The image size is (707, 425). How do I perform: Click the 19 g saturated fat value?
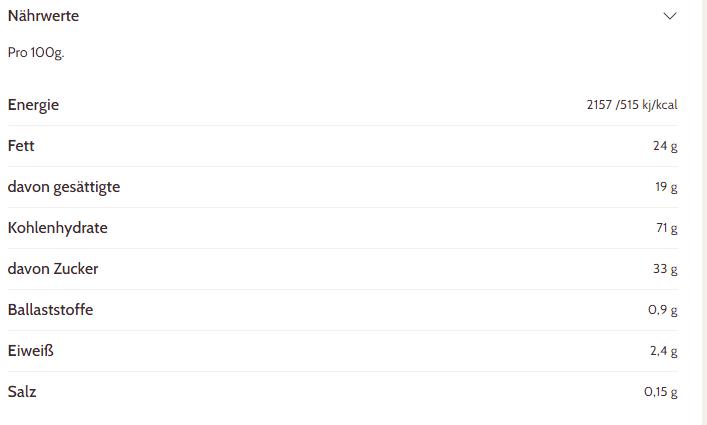coord(666,187)
